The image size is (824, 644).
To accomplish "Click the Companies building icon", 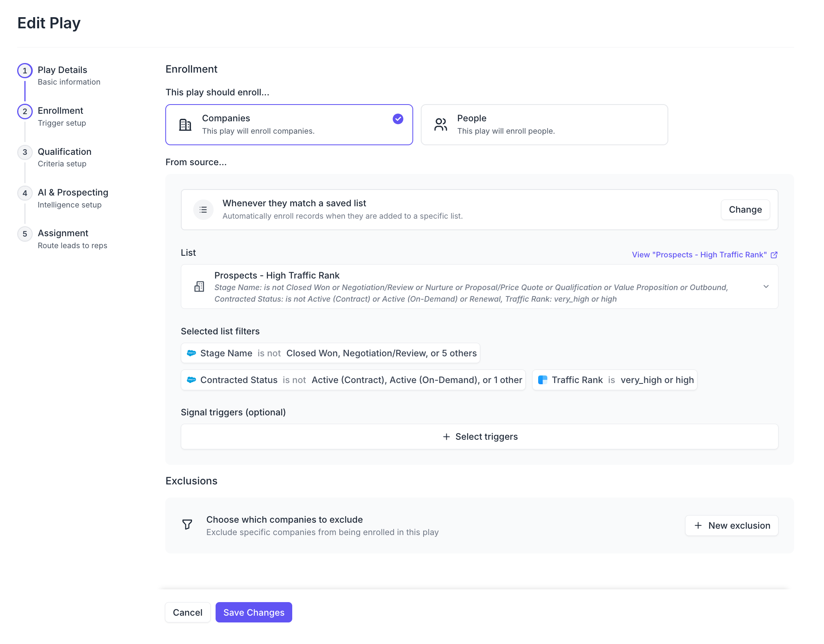I will click(x=185, y=125).
